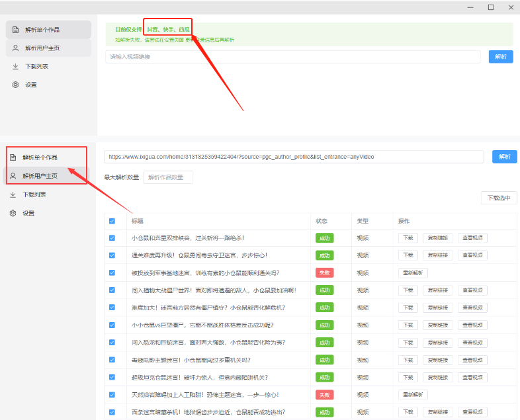Click red 失败 badge in row 被投放到军事基地迷宫
Viewport: 520px width, 420px height.
coord(324,273)
